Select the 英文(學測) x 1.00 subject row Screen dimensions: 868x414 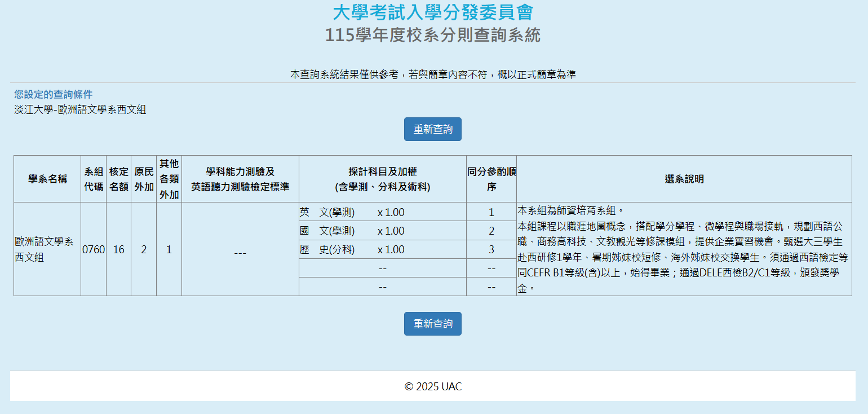(352, 212)
